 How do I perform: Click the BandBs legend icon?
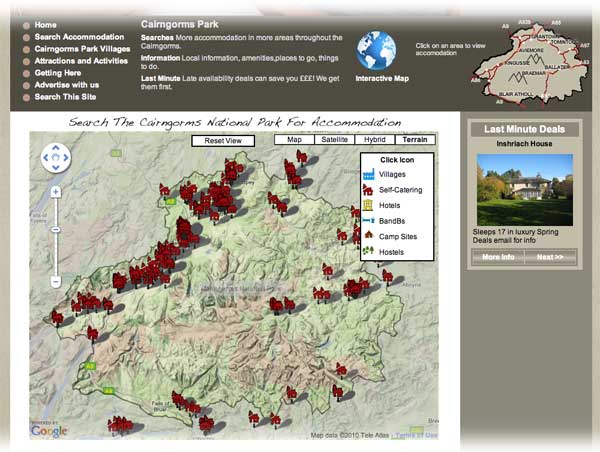tap(368, 221)
